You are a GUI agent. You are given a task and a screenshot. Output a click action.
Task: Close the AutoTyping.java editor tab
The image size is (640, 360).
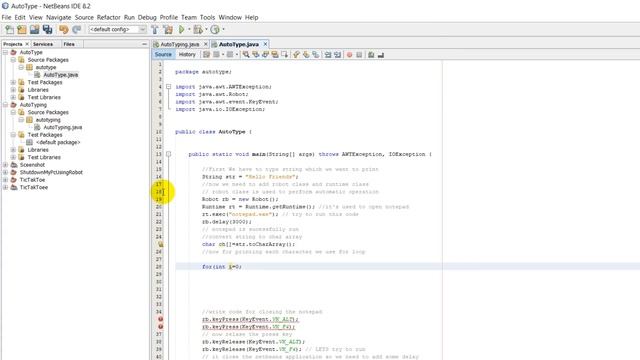click(x=206, y=44)
